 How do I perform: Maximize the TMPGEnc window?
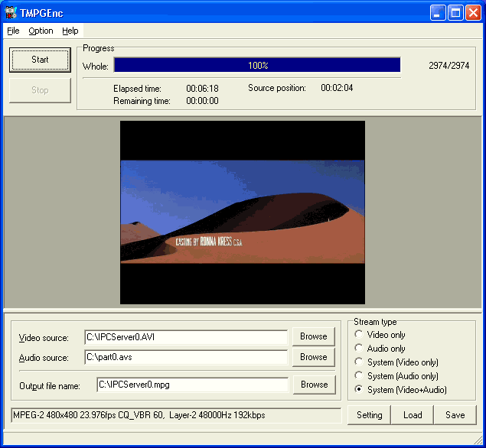455,13
